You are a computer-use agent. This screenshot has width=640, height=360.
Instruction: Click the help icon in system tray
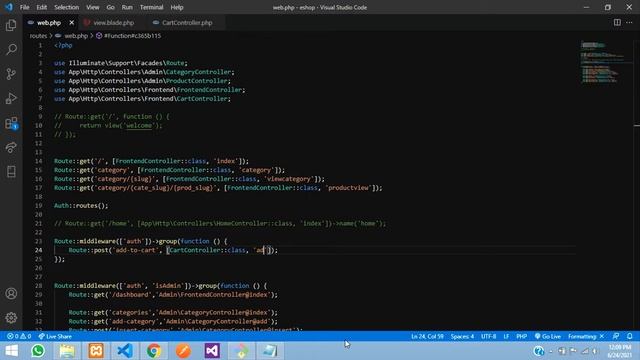tap(539, 351)
